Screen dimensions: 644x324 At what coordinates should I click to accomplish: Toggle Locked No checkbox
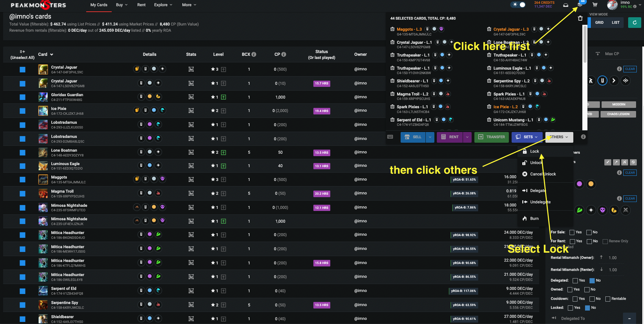pos(587,308)
